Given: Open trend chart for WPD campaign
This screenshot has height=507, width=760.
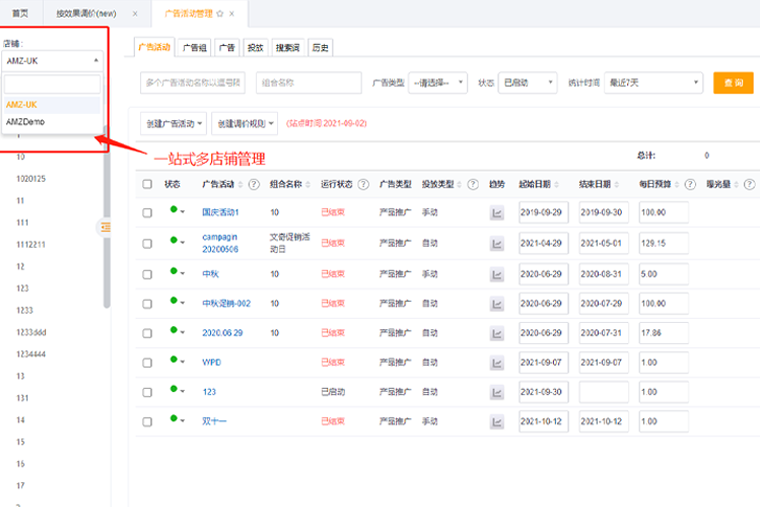Looking at the screenshot, I should [x=497, y=362].
